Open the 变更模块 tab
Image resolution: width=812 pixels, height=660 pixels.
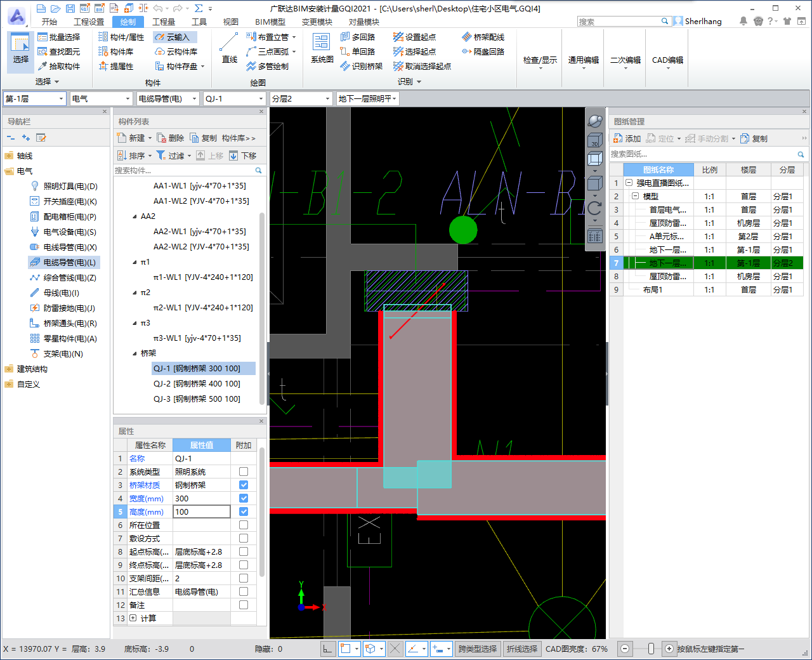pyautogui.click(x=317, y=22)
